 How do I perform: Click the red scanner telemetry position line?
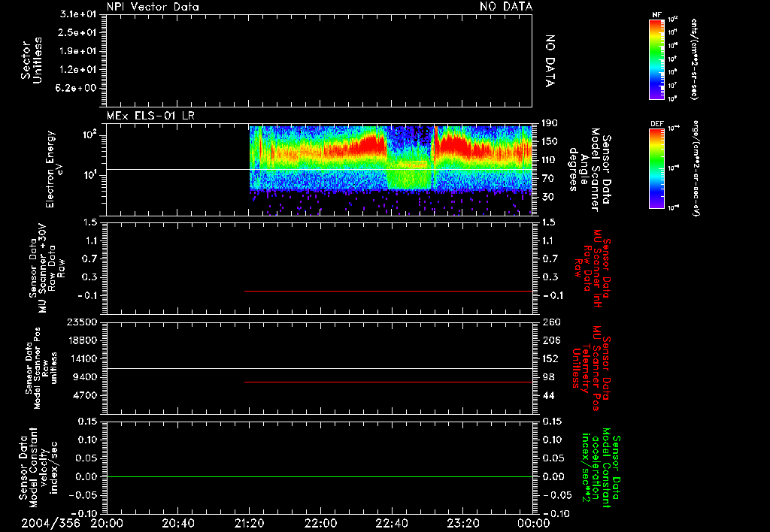(x=389, y=382)
